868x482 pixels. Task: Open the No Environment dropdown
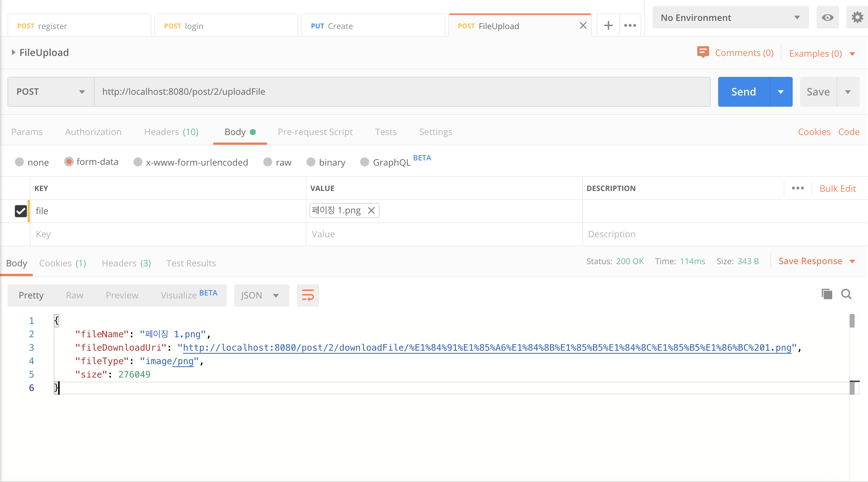pos(730,17)
